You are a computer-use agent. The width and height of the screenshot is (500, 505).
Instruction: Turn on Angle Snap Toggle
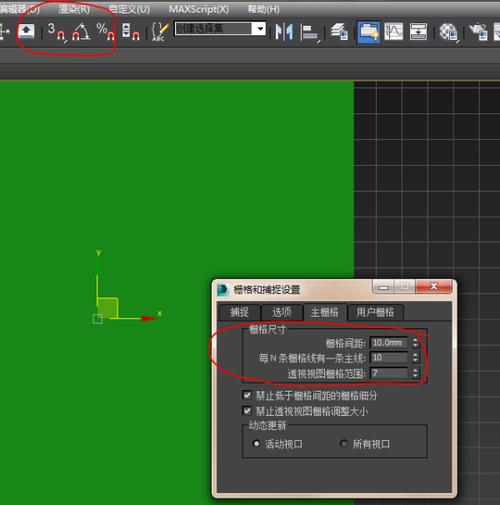[x=81, y=31]
